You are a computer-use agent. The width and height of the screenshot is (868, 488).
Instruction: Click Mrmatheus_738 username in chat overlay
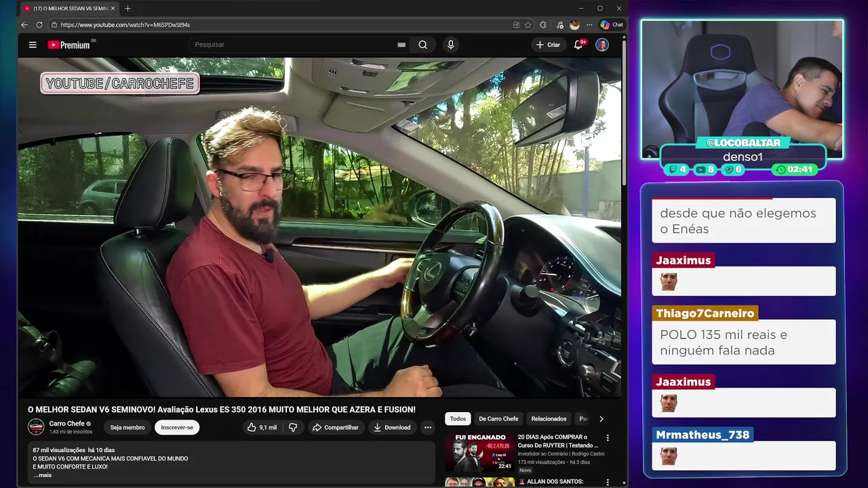pos(702,435)
